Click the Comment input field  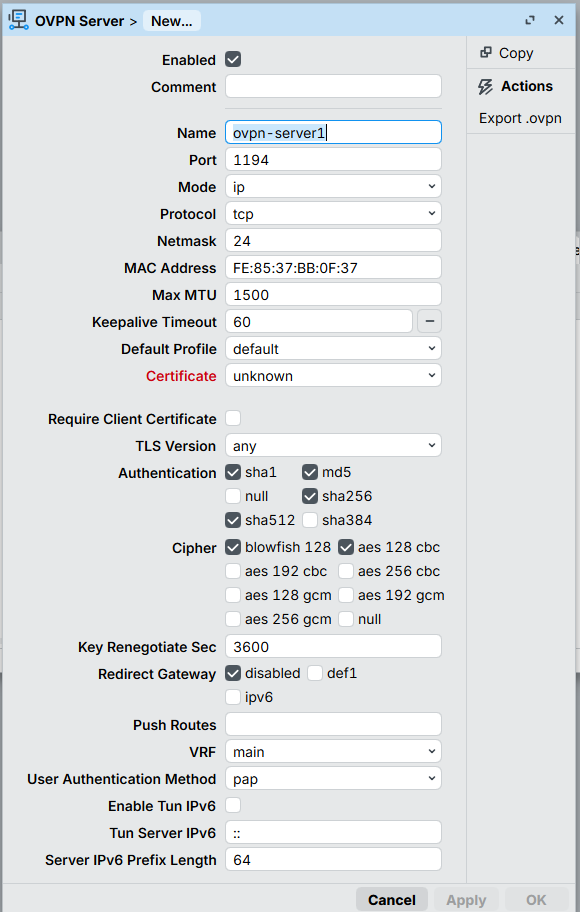coord(333,86)
